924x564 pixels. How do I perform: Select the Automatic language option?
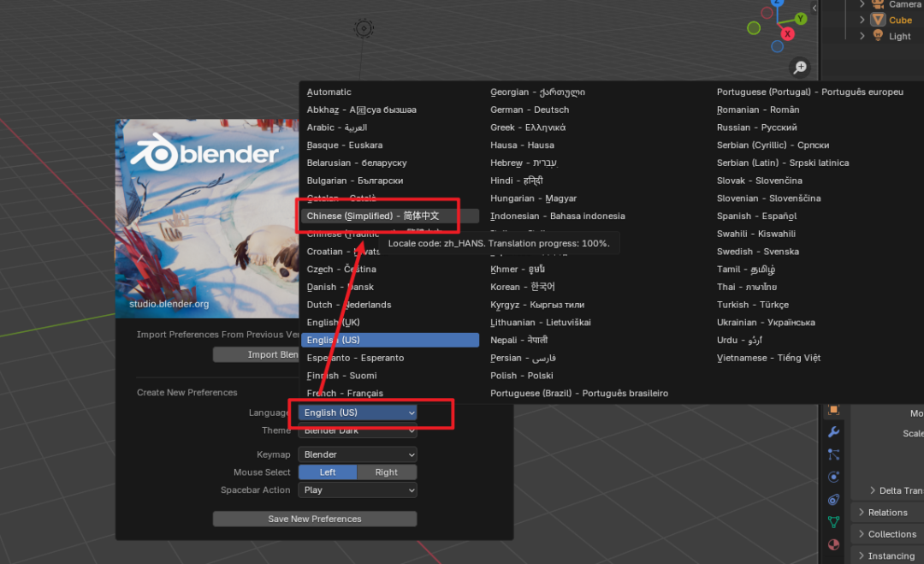point(329,92)
